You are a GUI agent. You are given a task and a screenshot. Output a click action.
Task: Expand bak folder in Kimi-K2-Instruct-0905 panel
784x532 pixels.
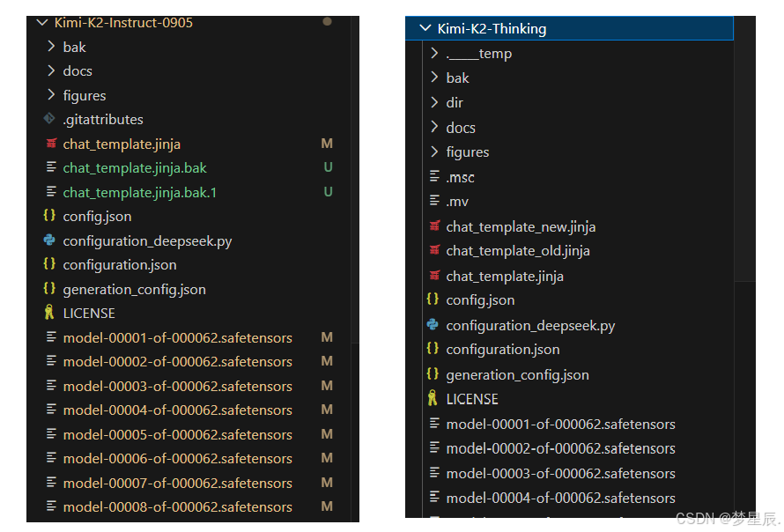[51, 47]
